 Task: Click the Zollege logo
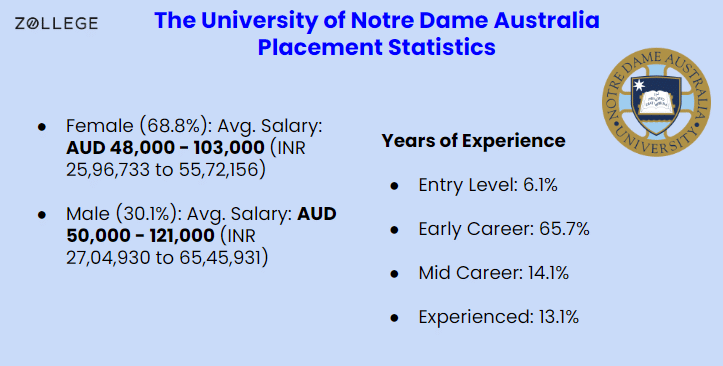[56, 23]
